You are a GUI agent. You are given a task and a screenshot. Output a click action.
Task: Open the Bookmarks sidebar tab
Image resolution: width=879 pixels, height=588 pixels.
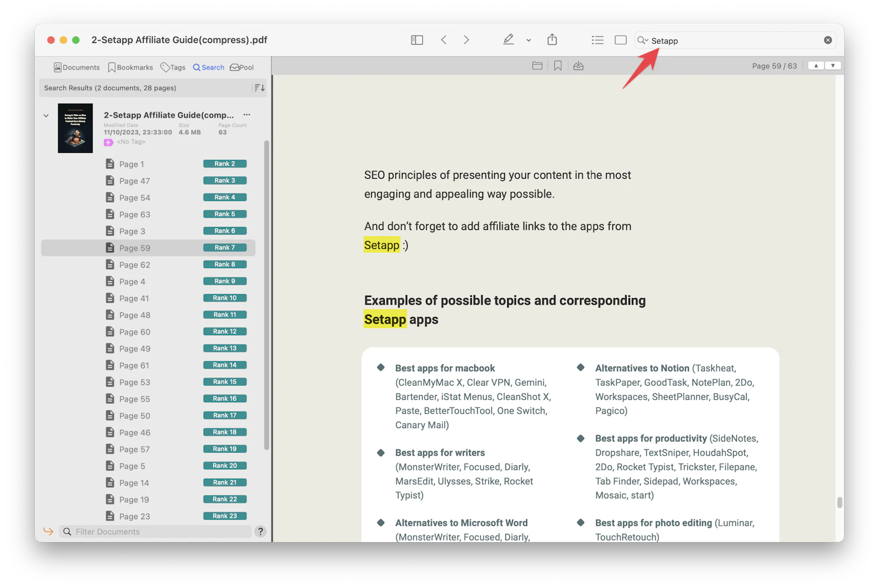(x=130, y=67)
